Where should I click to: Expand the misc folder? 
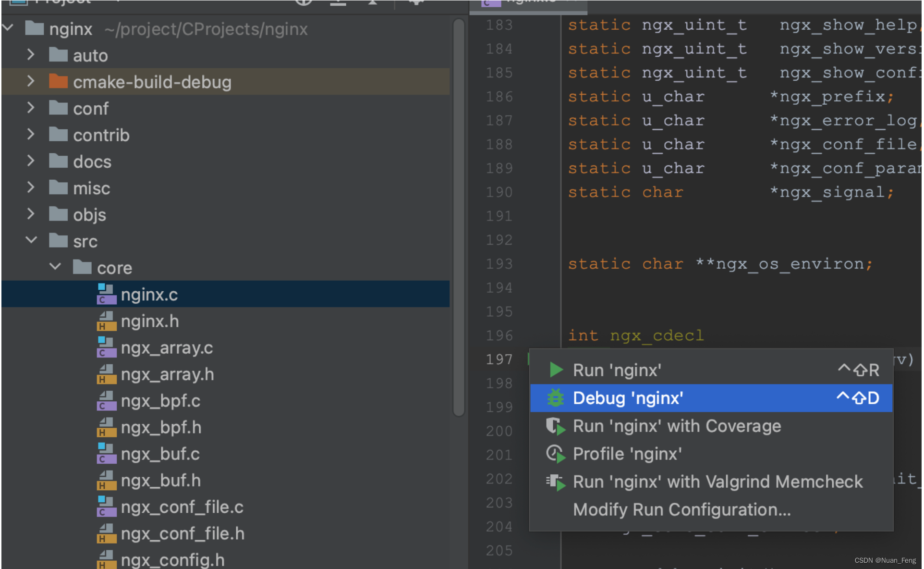(31, 187)
